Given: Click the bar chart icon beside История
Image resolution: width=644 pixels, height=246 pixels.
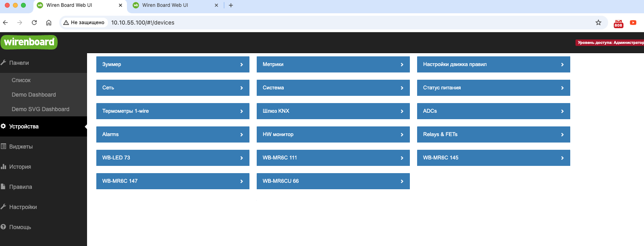Looking at the screenshot, I should [3, 167].
